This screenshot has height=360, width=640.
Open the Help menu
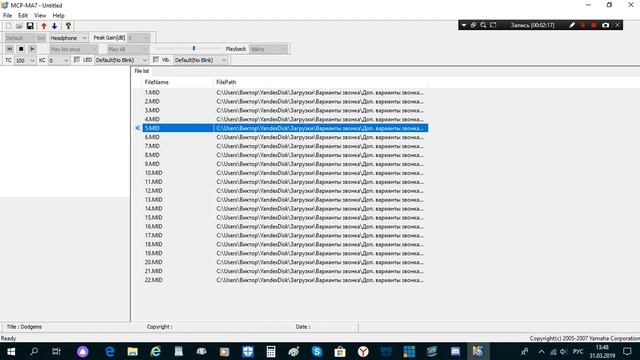pos(58,16)
